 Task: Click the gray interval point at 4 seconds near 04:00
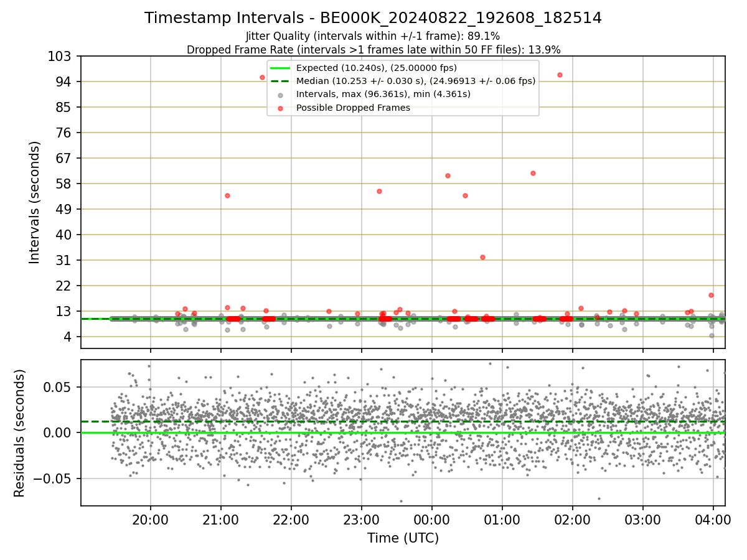click(712, 335)
